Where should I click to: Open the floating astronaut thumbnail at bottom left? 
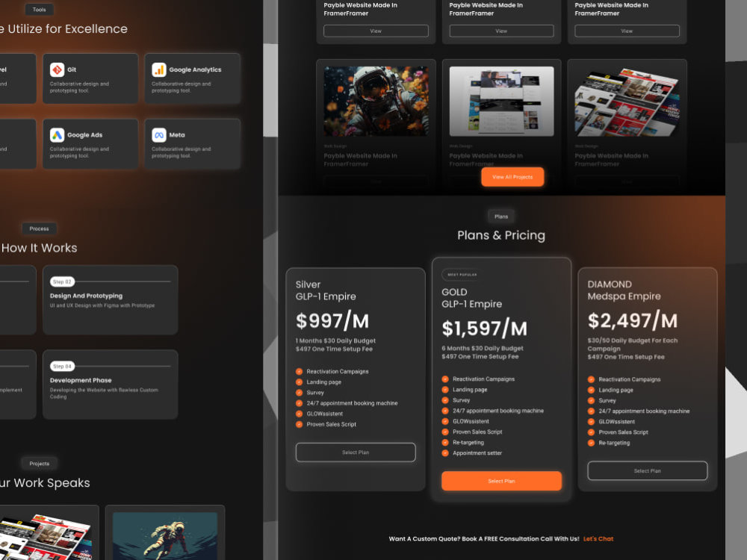(x=165, y=536)
